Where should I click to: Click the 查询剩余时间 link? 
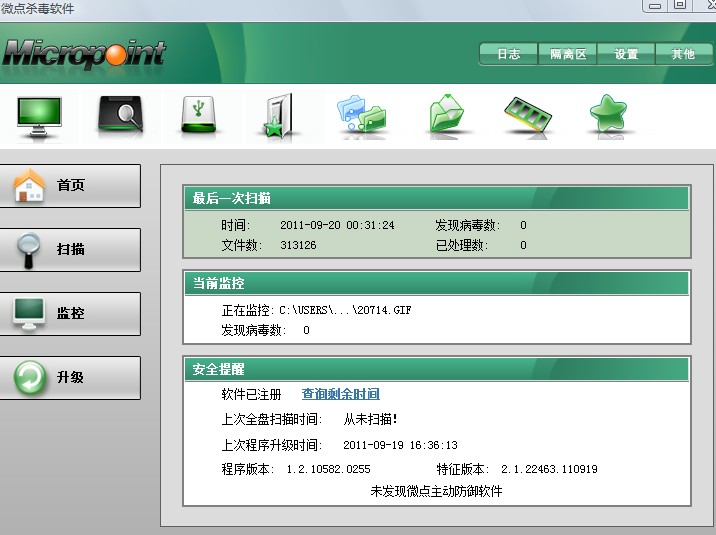pyautogui.click(x=341, y=394)
